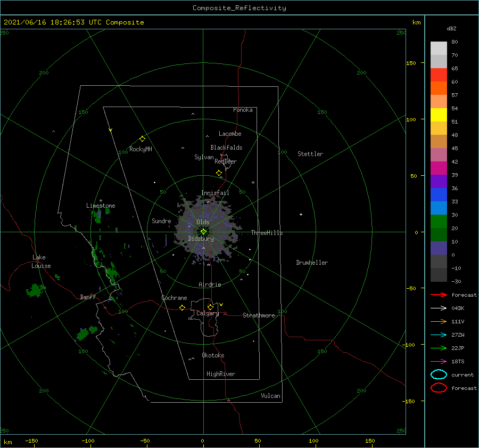
Task: Click the yellow diamond marker near RockyMH
Action: click(142, 139)
